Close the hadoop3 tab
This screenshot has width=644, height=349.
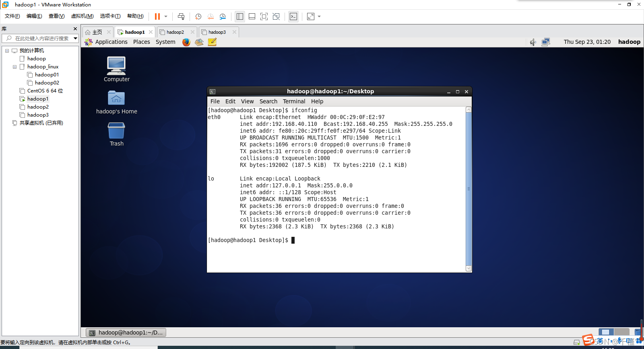pyautogui.click(x=234, y=32)
